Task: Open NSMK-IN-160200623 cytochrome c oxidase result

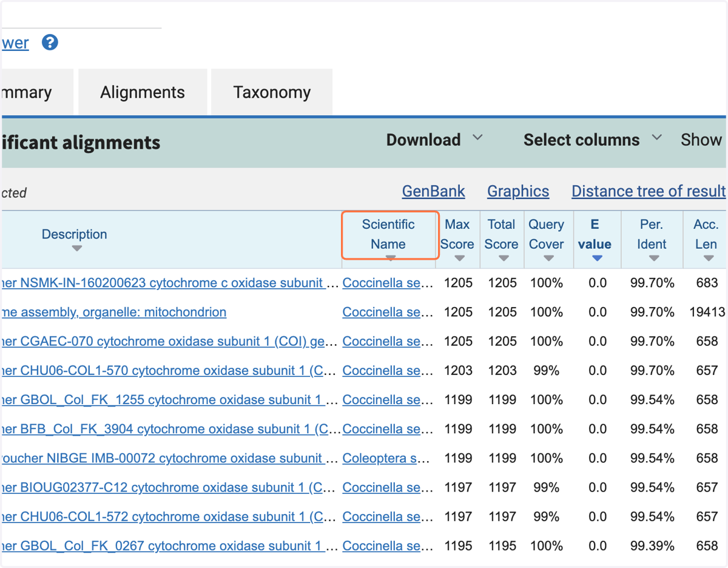Action: point(170,283)
